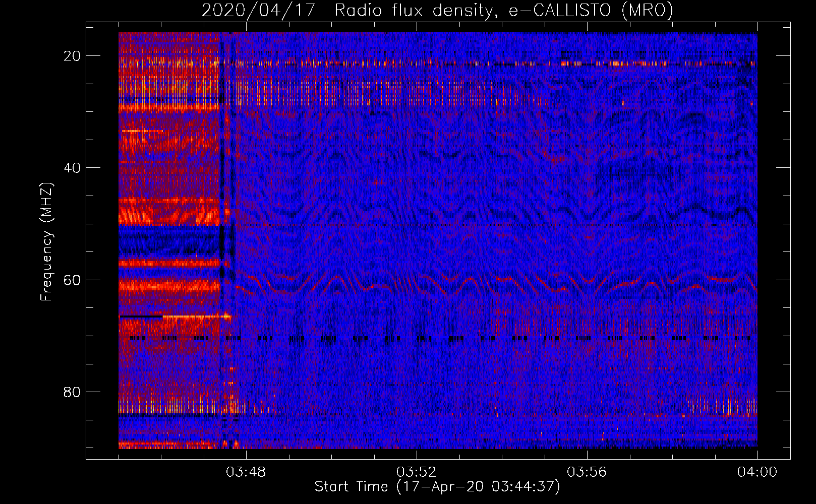The height and width of the screenshot is (504, 816).
Task: Click the 80 MHz frequency tick label
Action: click(x=73, y=392)
